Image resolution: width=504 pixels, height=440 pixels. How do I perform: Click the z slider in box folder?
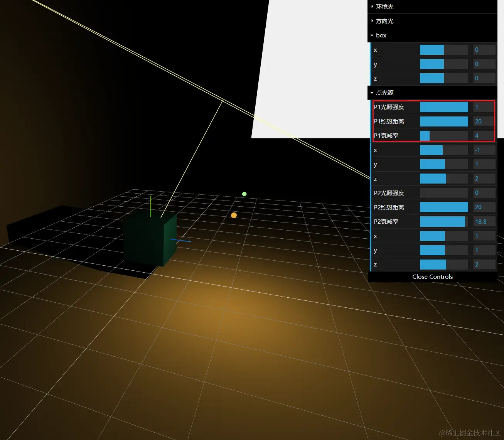click(444, 78)
